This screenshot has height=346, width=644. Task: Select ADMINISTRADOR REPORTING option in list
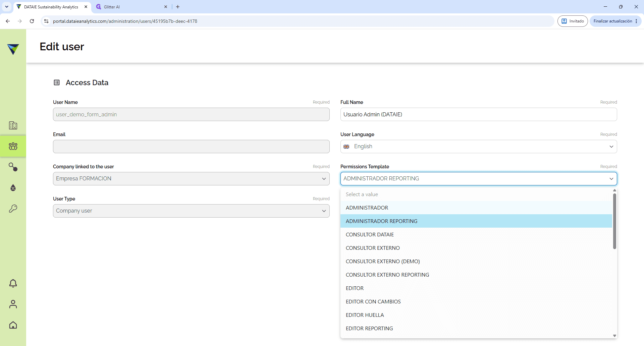click(476, 221)
